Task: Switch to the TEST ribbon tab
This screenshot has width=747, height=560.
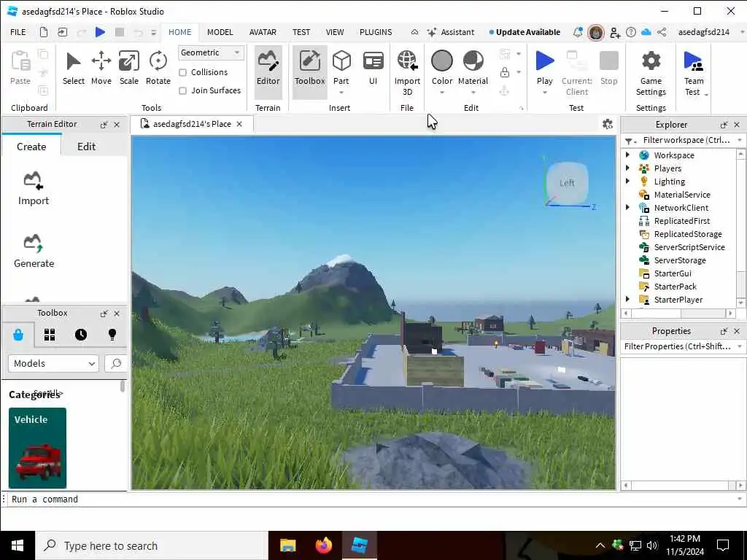Action: (x=301, y=32)
